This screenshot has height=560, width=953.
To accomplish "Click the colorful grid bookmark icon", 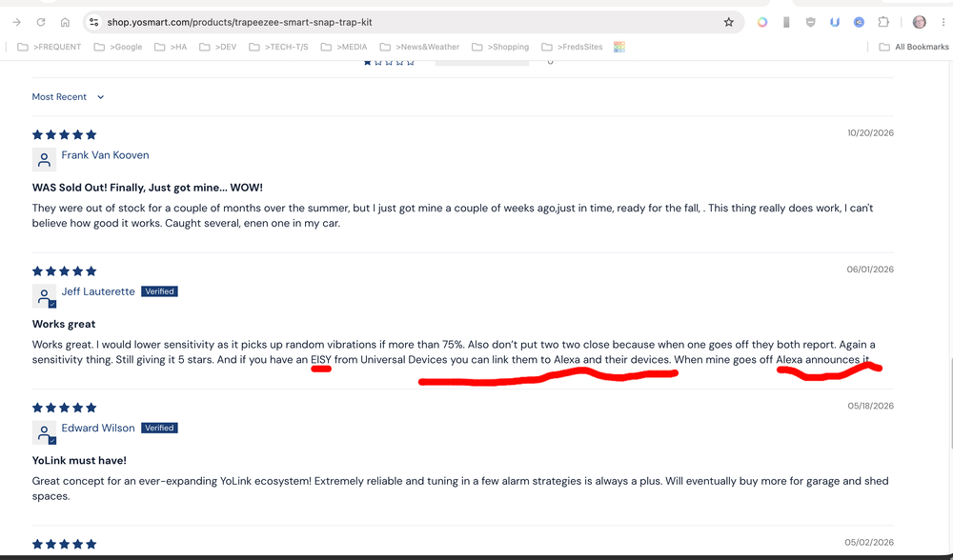I will click(619, 47).
